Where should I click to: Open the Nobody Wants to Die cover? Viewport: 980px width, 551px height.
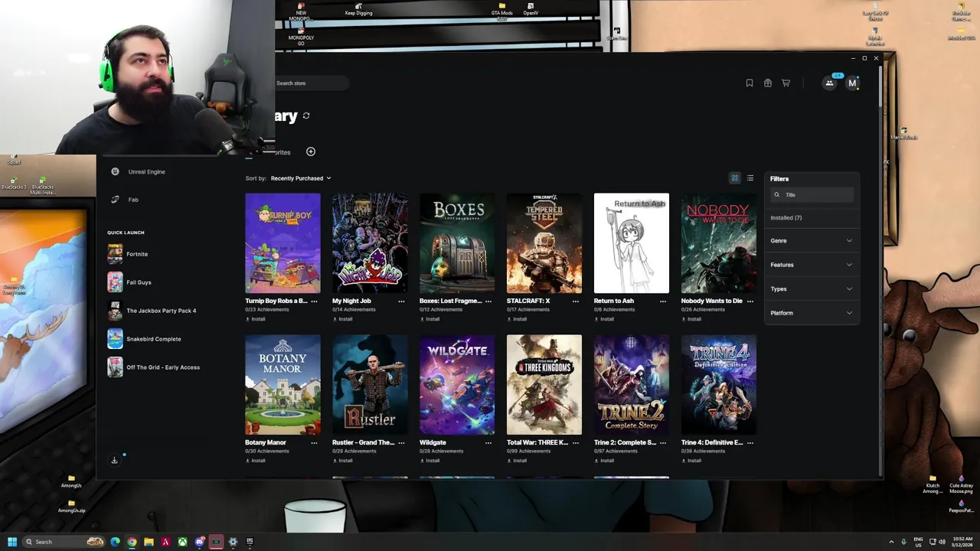719,243
